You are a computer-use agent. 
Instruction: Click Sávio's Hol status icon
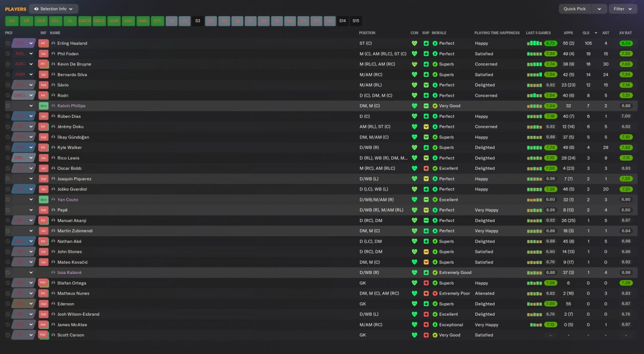(43, 85)
